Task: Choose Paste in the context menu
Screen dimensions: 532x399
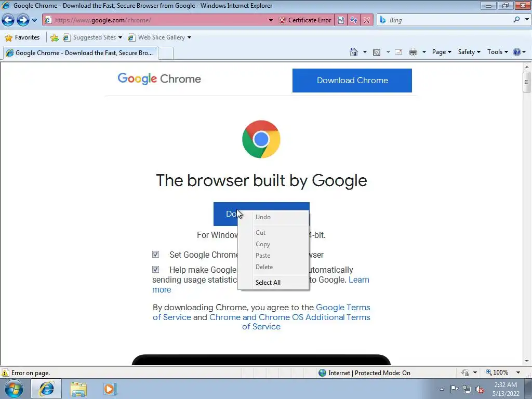Action: (273, 256)
